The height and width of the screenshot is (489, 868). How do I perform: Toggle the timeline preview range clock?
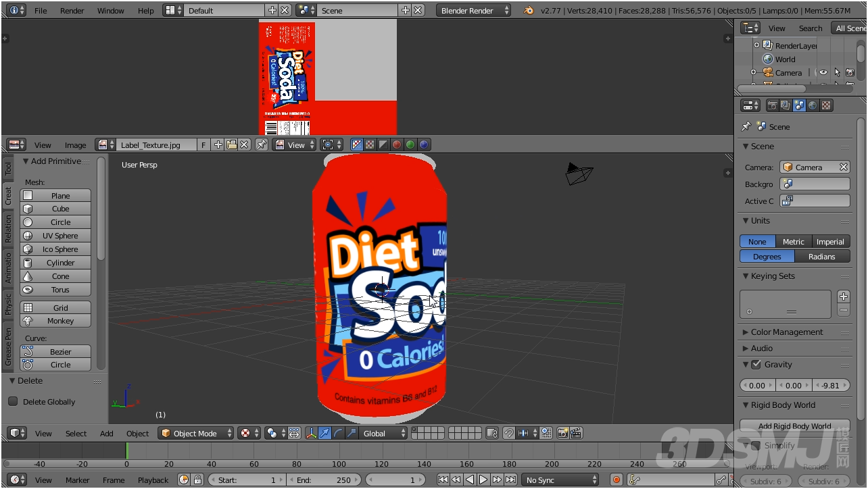pyautogui.click(x=184, y=480)
